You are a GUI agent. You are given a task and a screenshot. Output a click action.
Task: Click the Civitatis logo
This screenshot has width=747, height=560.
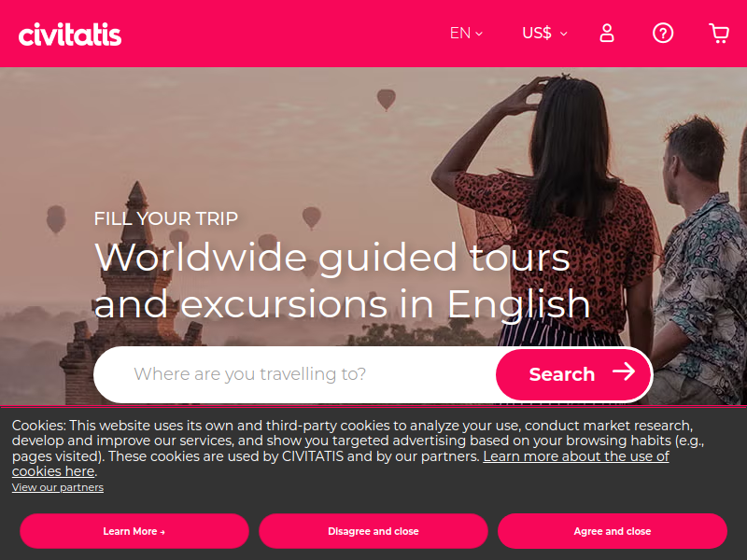70,35
